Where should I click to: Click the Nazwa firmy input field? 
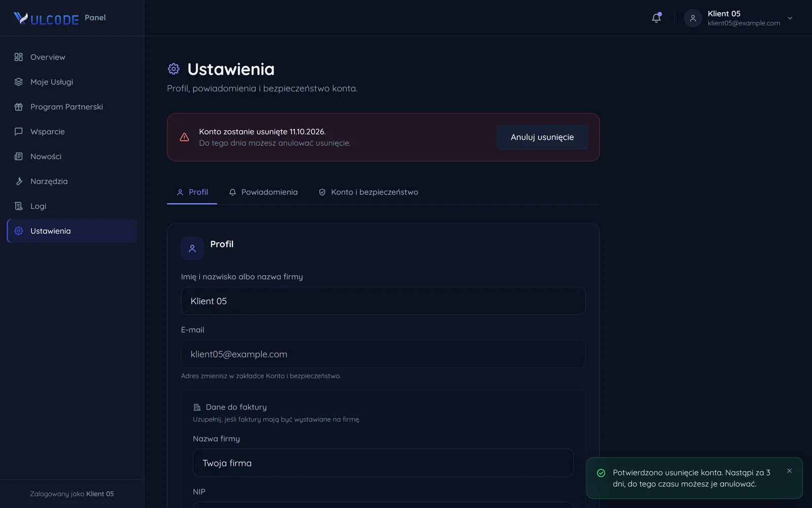[383, 463]
